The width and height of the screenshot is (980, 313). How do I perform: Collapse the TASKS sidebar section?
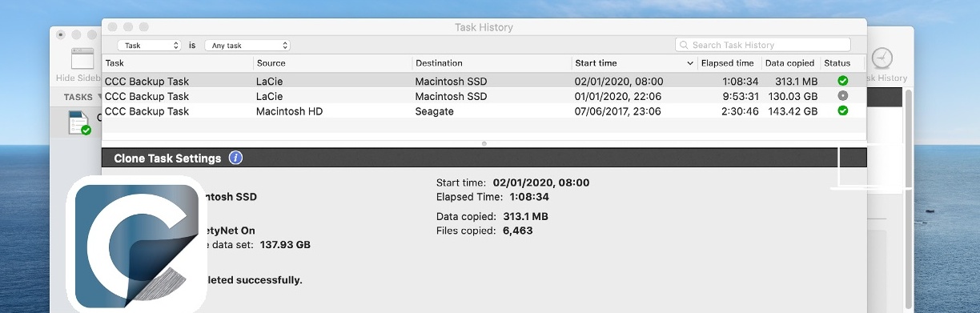click(x=99, y=97)
